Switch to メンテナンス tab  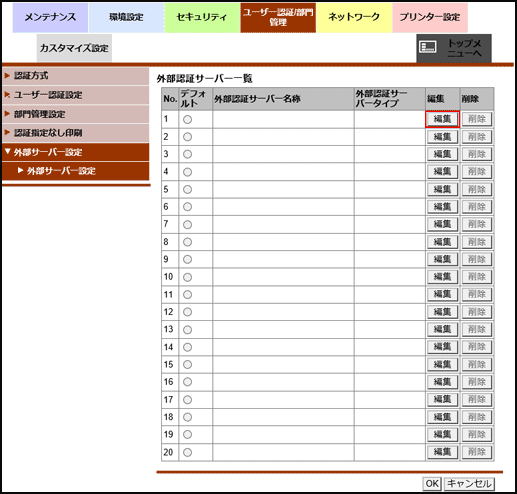point(50,17)
